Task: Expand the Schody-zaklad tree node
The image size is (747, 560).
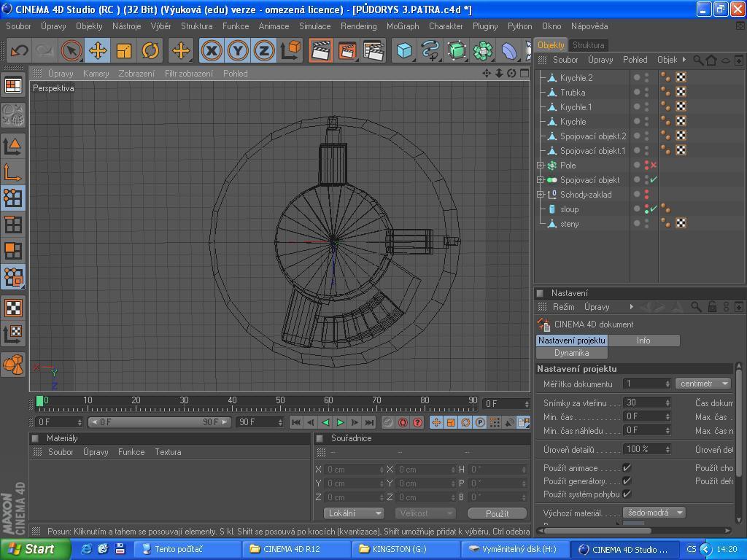Action: 541,194
